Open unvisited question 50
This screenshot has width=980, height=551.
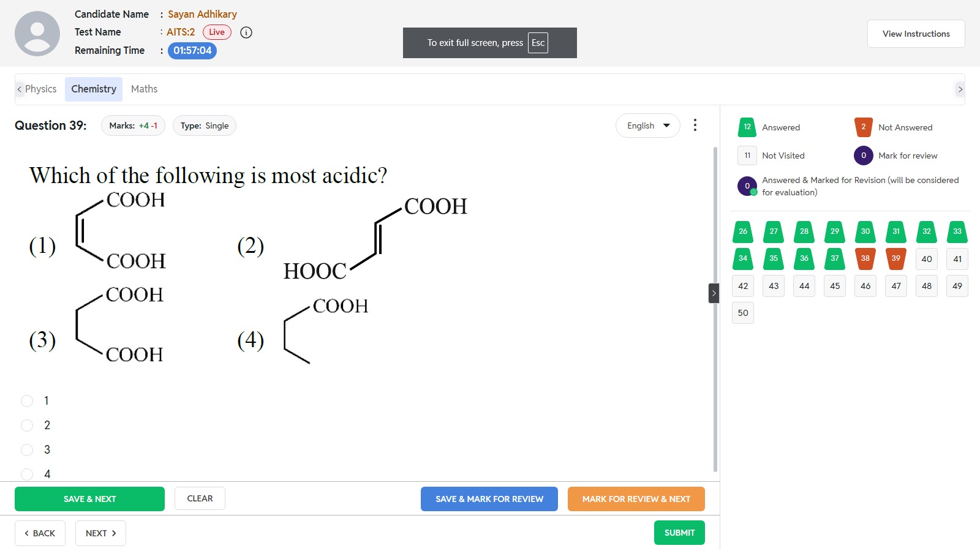[743, 313]
